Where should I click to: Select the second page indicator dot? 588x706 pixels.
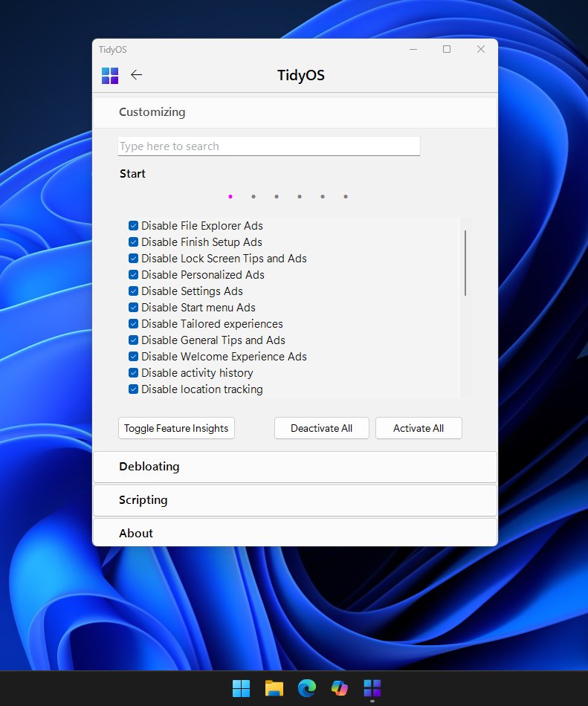pos(253,197)
